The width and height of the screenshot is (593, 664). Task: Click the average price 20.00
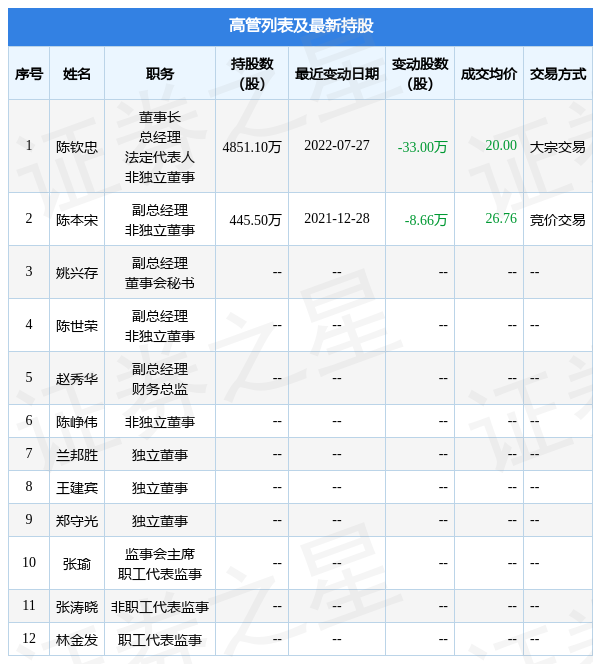501,145
